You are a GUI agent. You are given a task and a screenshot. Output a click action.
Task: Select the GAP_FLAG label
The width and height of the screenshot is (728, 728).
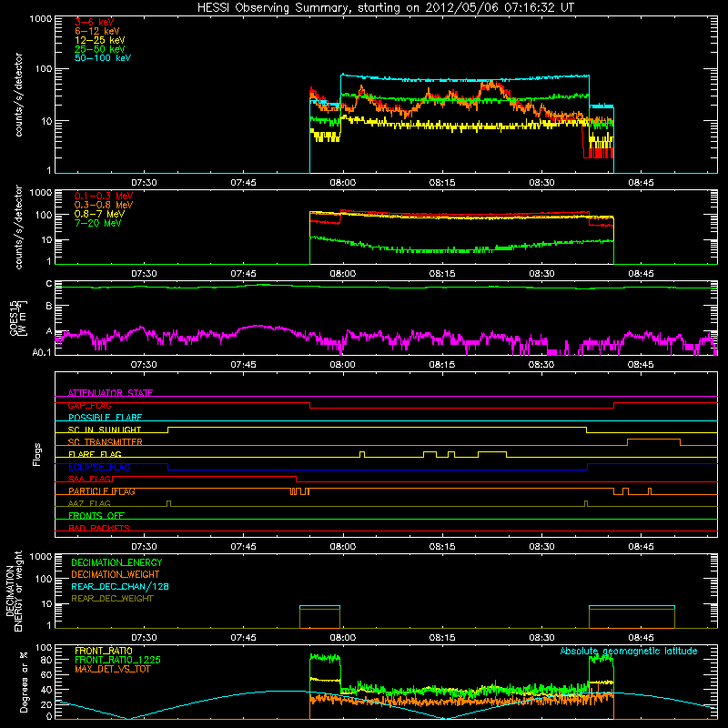(x=89, y=405)
